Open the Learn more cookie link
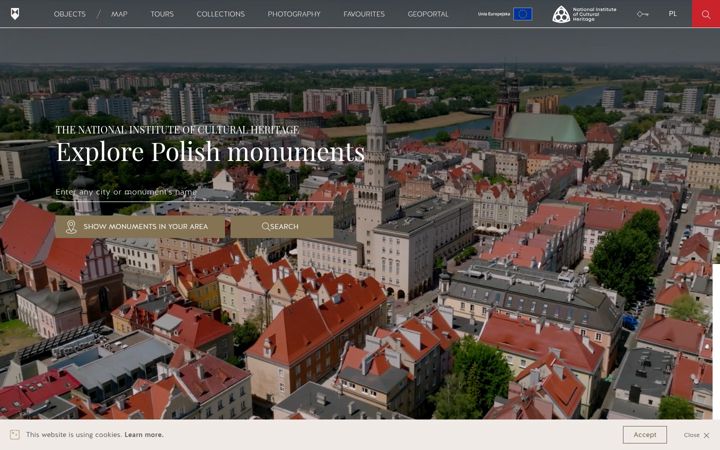Screen dimensions: 720x450 coord(144,434)
